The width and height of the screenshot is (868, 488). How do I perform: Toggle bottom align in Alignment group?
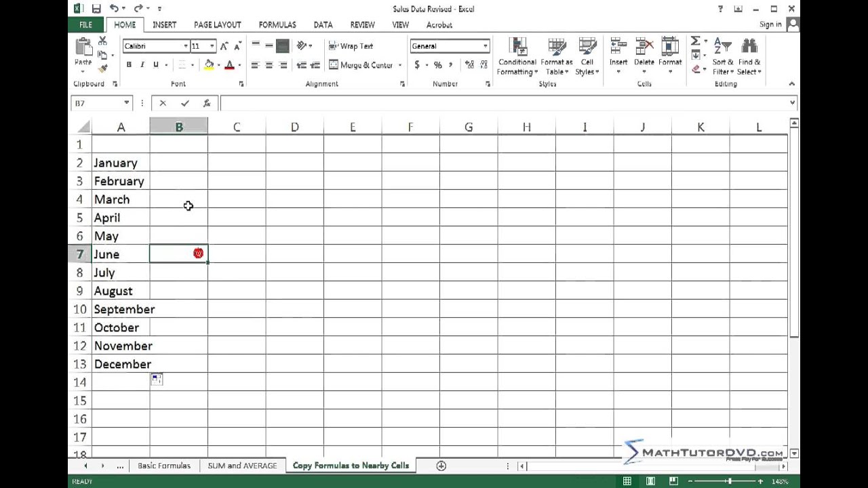pos(283,46)
